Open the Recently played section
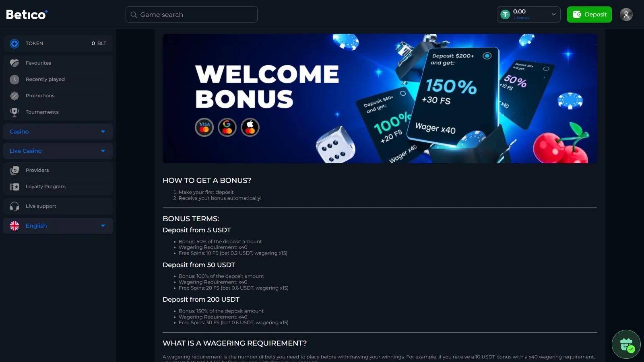644x362 pixels. (58, 79)
